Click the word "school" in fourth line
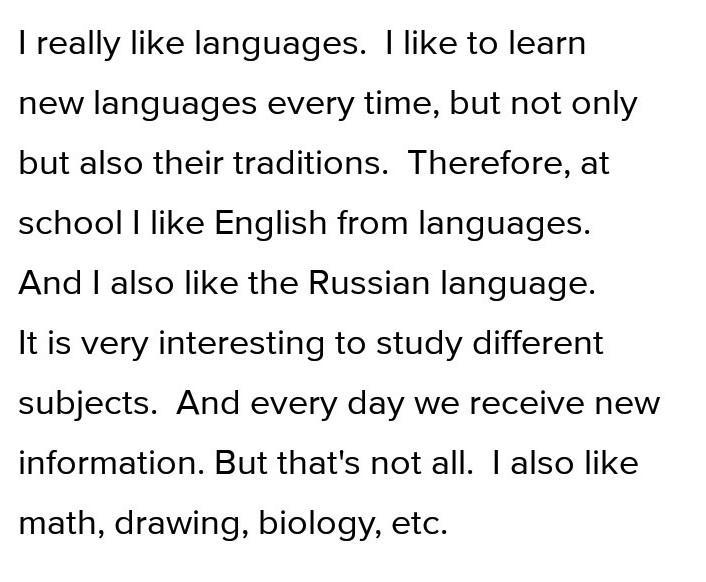Viewport: 706px width, 582px height. [x=70, y=222]
